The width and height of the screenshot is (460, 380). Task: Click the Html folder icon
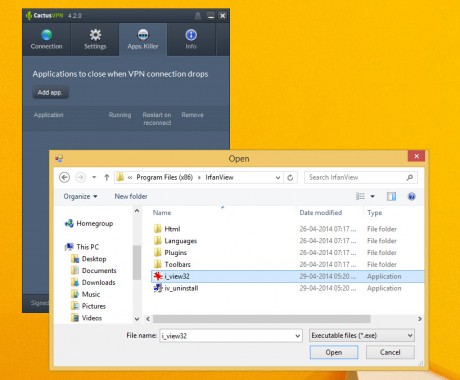[158, 229]
